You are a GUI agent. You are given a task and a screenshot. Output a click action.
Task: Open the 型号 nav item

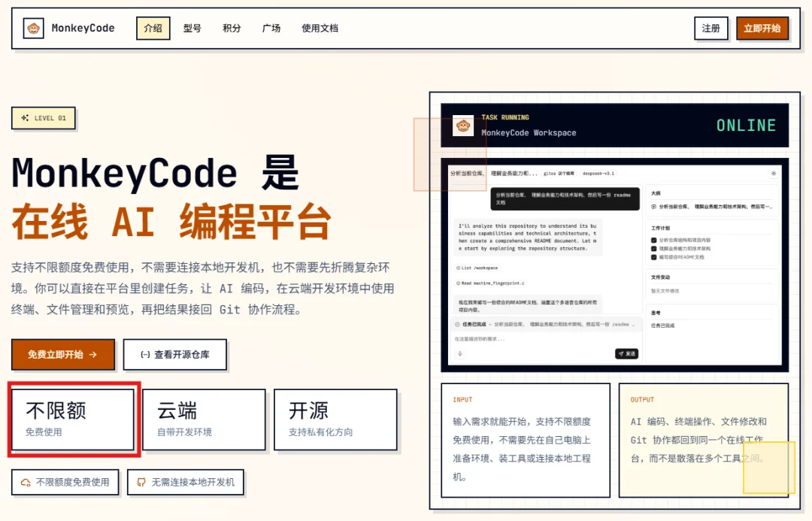[192, 28]
